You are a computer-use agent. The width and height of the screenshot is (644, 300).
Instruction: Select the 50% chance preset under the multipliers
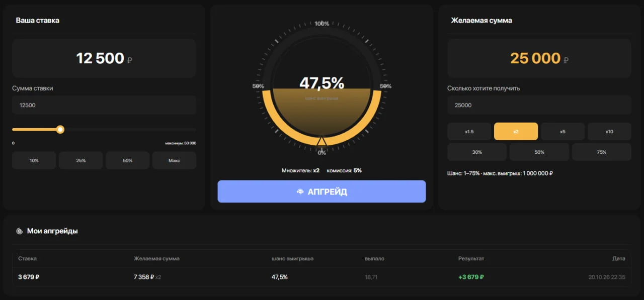539,152
